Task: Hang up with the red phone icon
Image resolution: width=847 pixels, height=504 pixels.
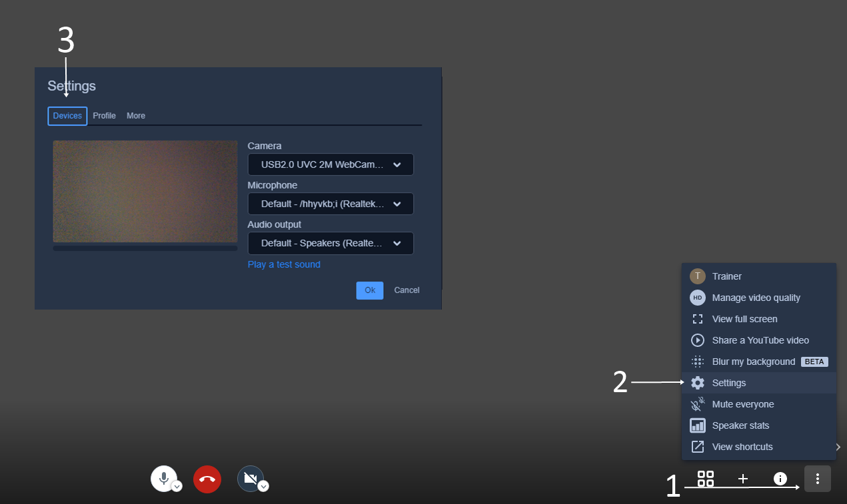Action: tap(207, 479)
